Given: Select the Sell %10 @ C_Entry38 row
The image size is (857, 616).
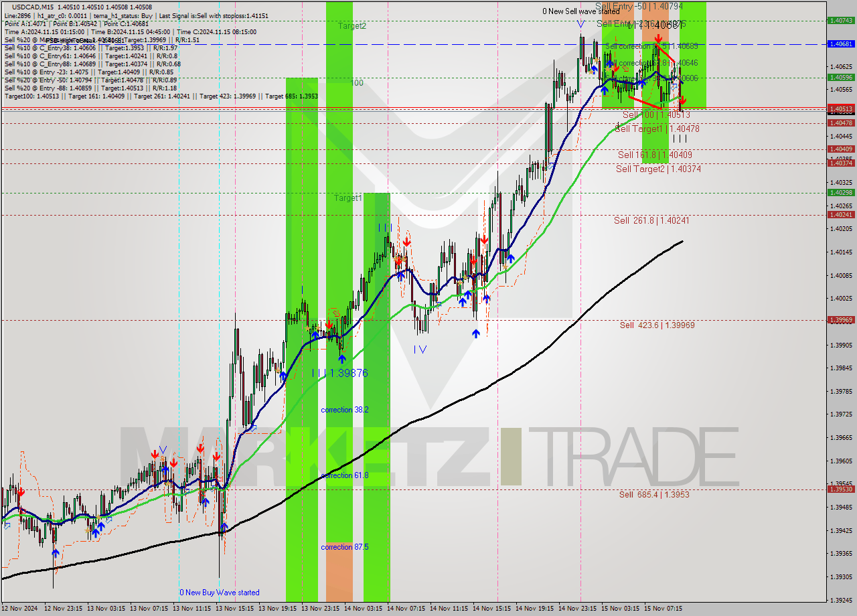Looking at the screenshot, I should pos(90,48).
